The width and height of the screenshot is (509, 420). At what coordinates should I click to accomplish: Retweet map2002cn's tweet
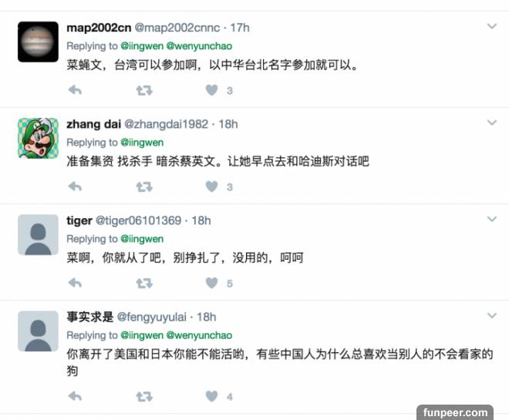pyautogui.click(x=144, y=90)
